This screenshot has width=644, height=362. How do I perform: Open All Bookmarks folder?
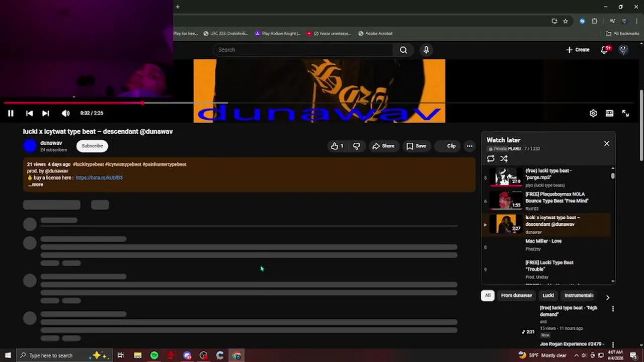coord(622,34)
